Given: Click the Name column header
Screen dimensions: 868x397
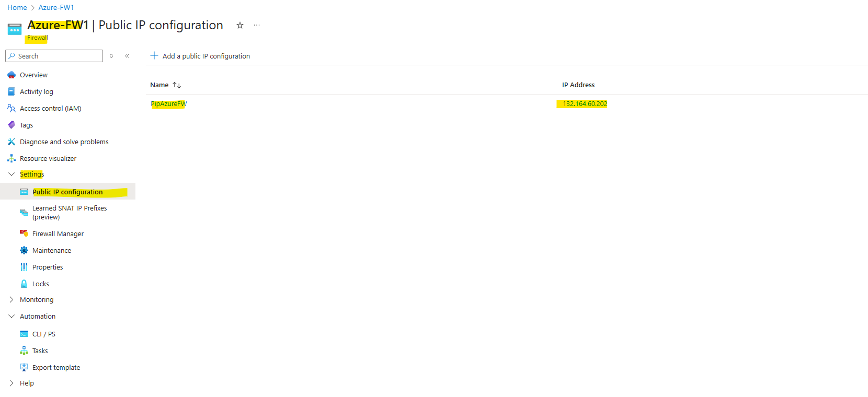Looking at the screenshot, I should pyautogui.click(x=159, y=85).
